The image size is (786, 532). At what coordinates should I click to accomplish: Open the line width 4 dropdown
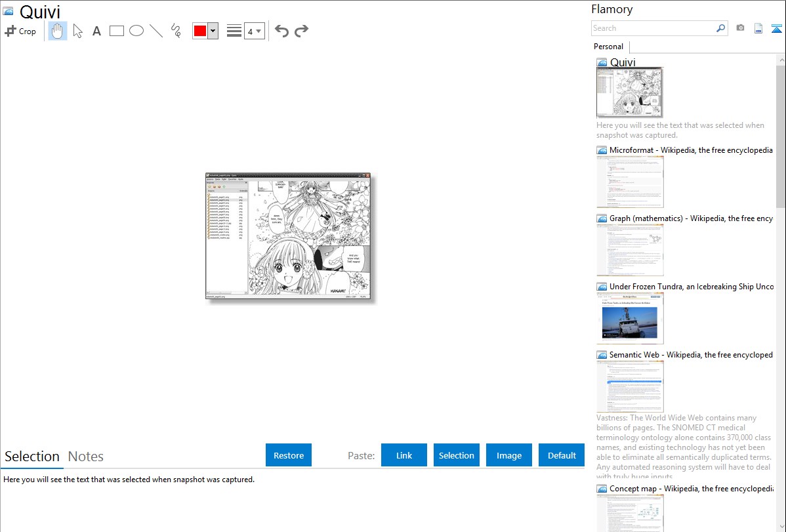[254, 31]
